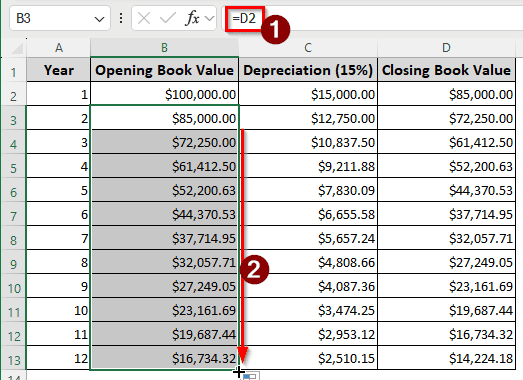Select row 10 header
Image resolution: width=523 pixels, height=380 pixels.
click(13, 286)
